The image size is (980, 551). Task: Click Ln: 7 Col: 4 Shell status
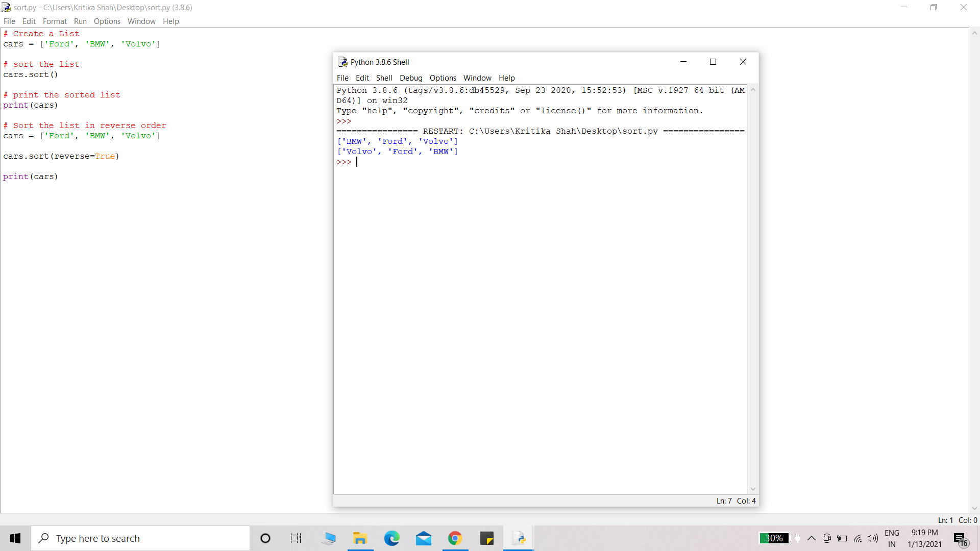tap(736, 501)
